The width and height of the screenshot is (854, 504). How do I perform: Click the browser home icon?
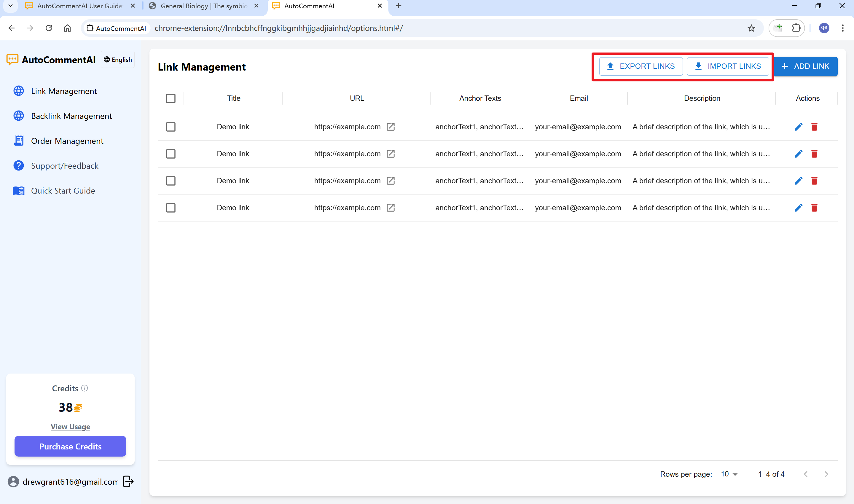67,28
